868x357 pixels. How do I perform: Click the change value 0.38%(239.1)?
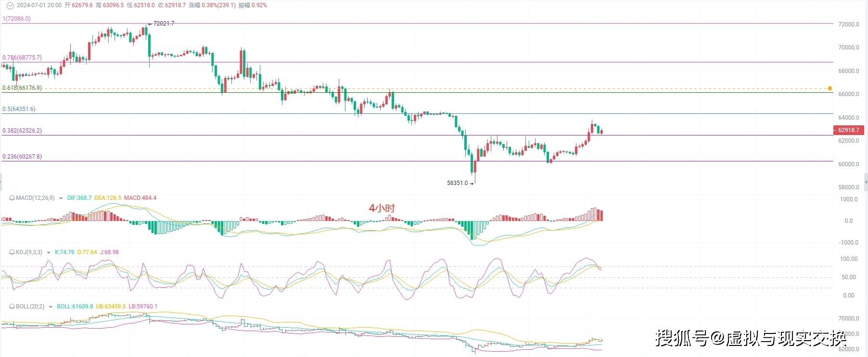point(219,5)
